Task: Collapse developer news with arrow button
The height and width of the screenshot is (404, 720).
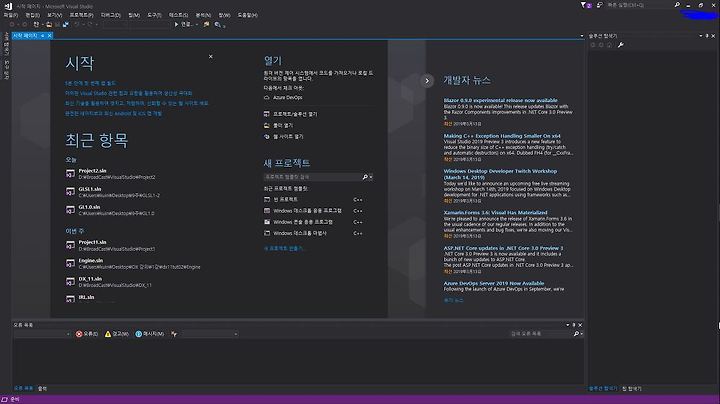Action: (427, 81)
